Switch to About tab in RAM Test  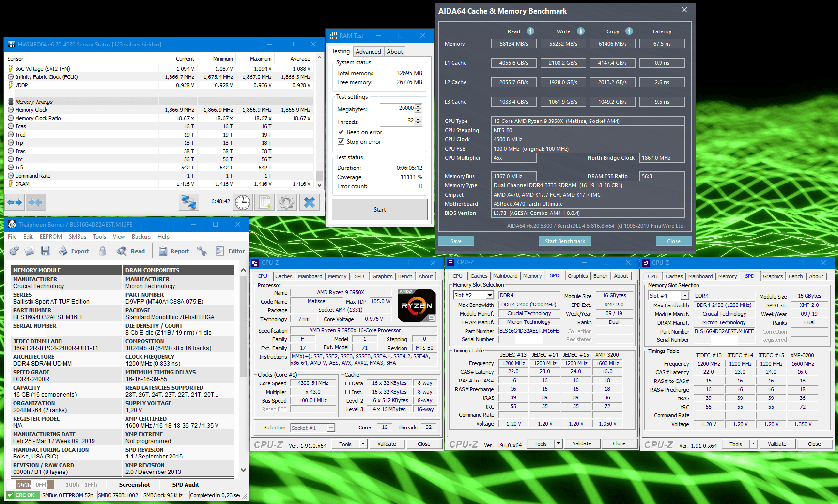(395, 52)
